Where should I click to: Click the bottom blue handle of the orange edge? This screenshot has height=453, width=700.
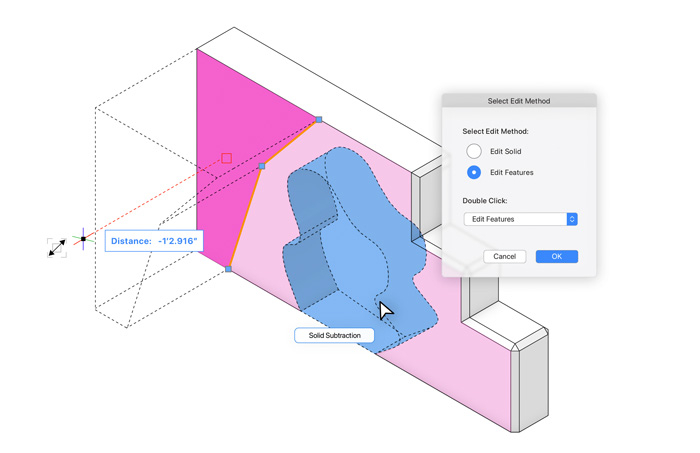tap(228, 269)
